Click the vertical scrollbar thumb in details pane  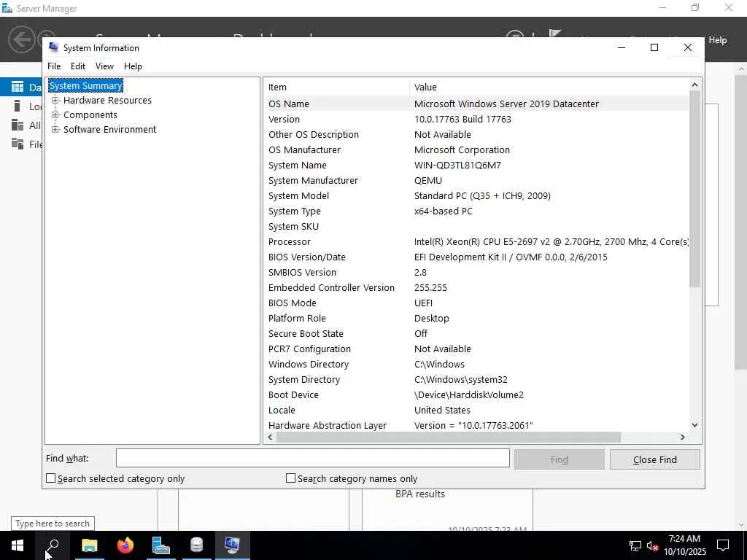[x=694, y=189]
